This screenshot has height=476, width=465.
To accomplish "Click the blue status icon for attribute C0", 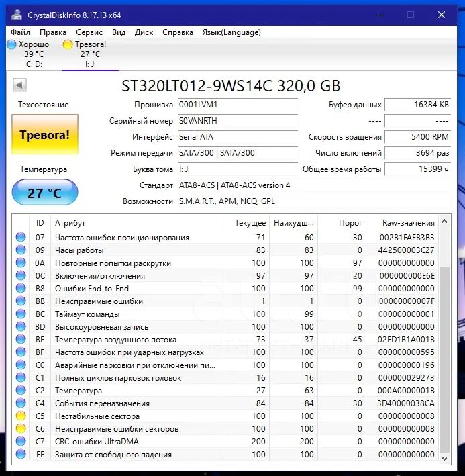I will click(x=21, y=365).
